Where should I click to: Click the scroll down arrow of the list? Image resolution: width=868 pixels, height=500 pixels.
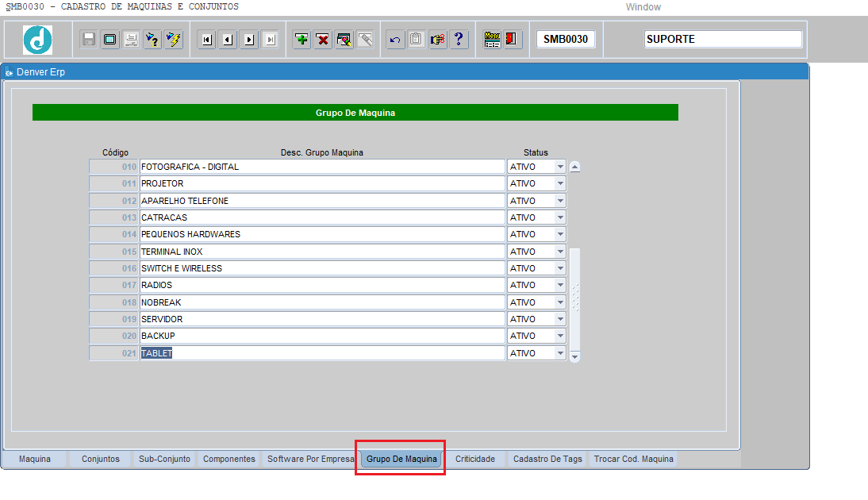coord(574,356)
